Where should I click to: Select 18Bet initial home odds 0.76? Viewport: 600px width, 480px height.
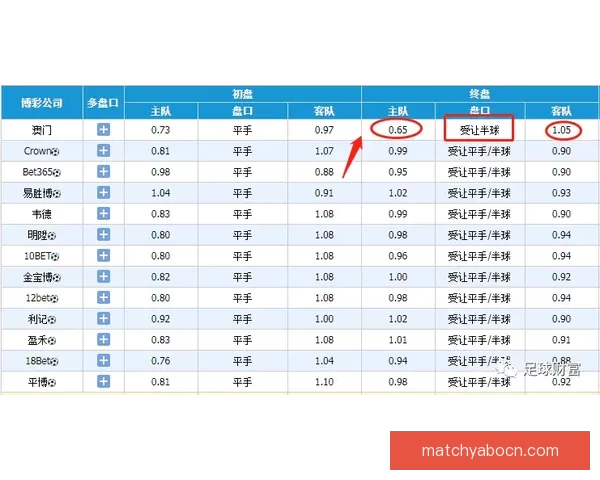(x=161, y=361)
